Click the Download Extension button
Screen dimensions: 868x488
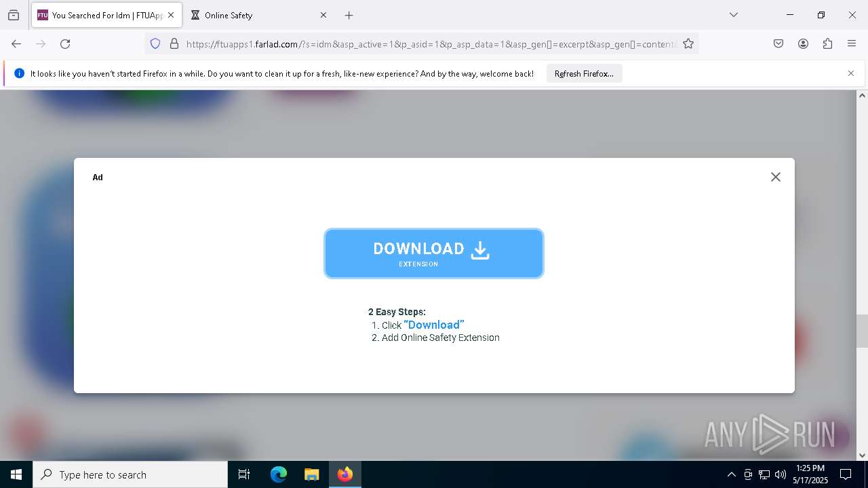[x=434, y=253]
